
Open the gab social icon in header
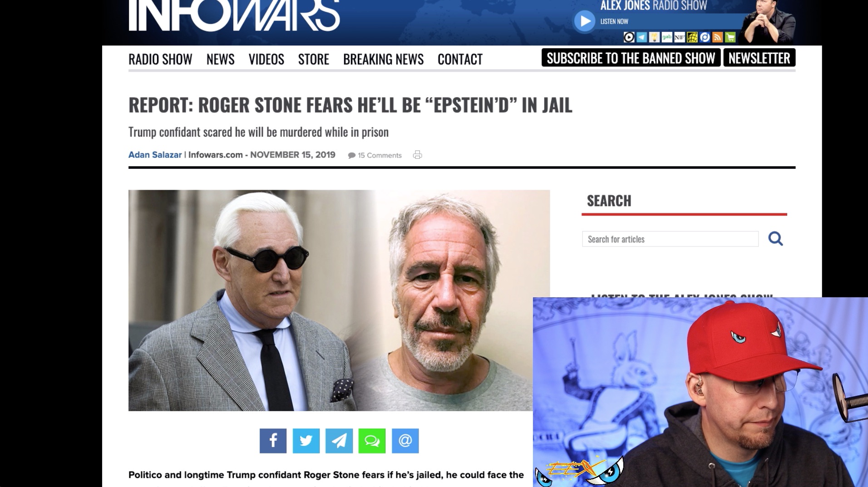(666, 37)
